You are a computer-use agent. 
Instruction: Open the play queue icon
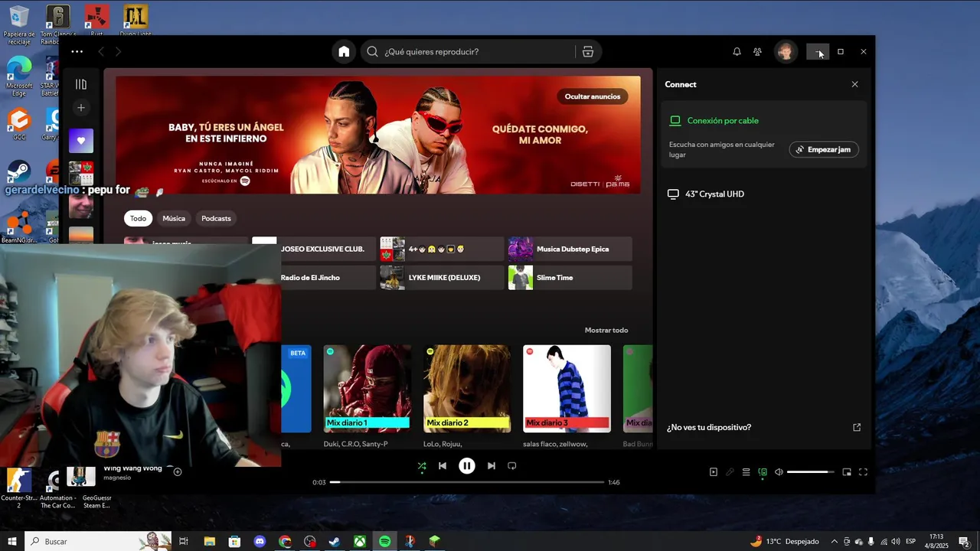746,472
